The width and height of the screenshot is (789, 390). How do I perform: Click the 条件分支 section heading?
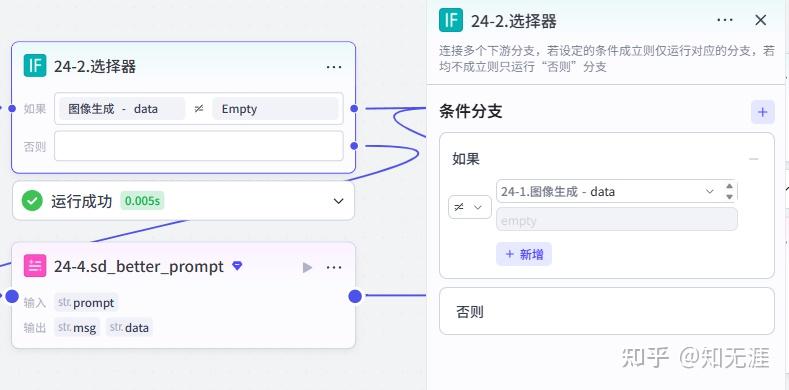[471, 111]
